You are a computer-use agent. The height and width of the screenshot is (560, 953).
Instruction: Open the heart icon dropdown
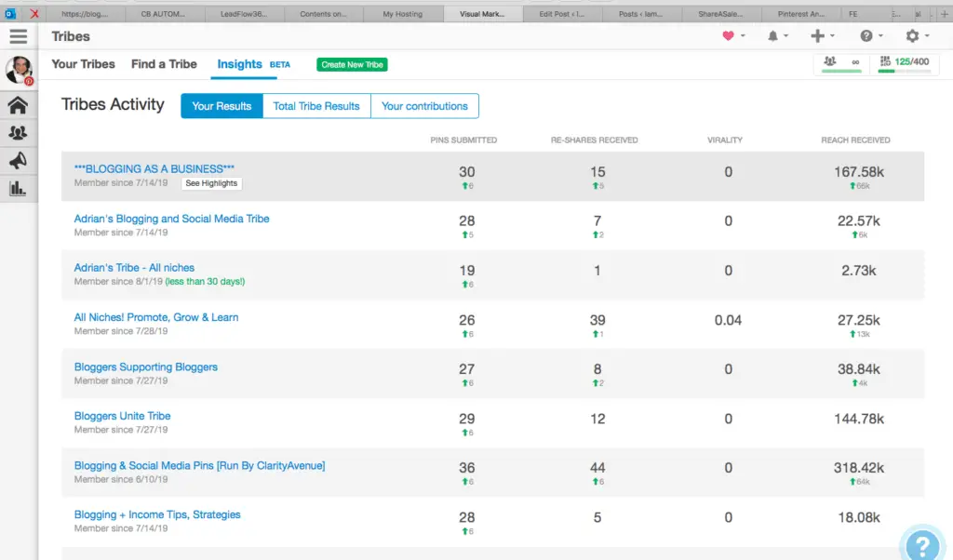pyautogui.click(x=733, y=36)
